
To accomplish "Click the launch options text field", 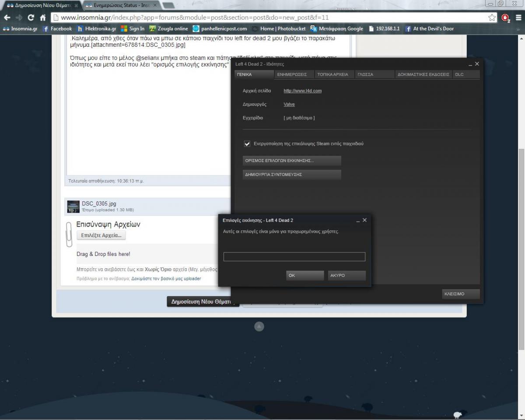I will [294, 257].
